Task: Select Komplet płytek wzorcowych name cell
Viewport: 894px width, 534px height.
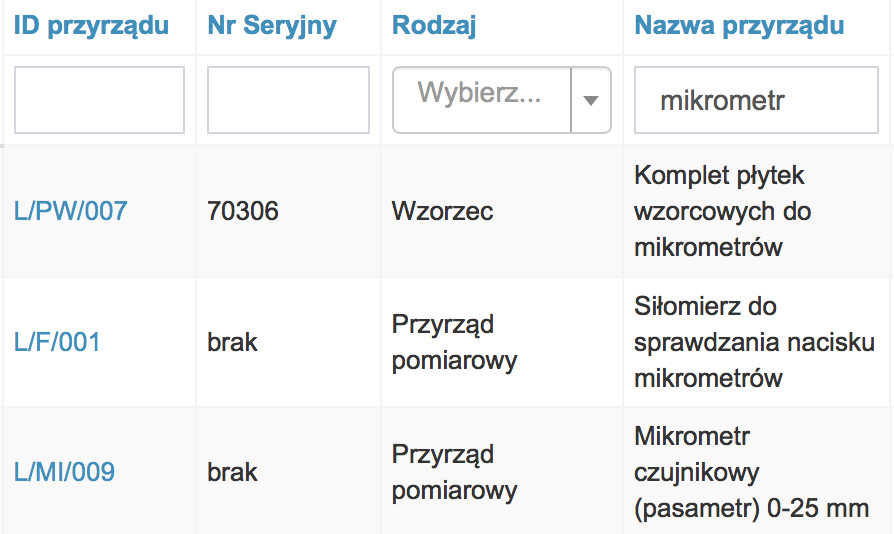Action: (722, 211)
